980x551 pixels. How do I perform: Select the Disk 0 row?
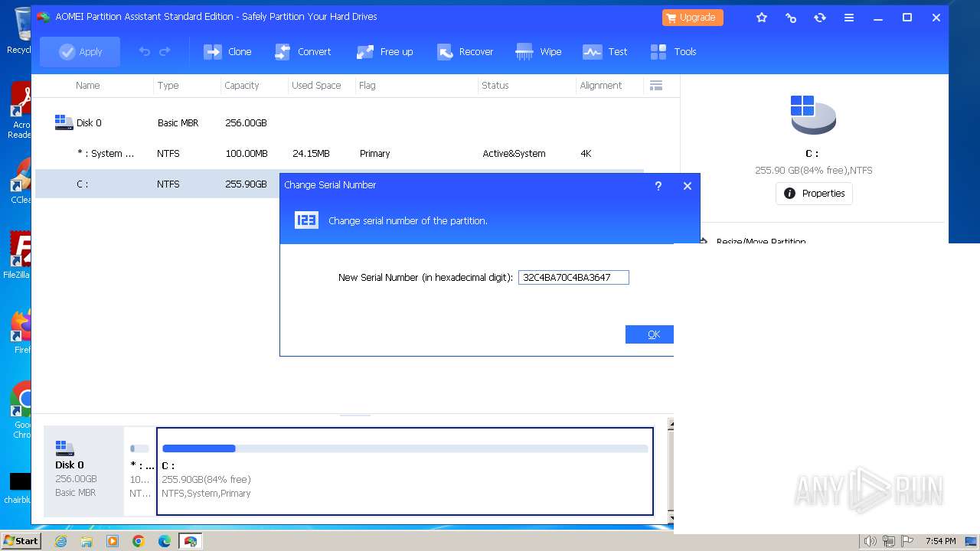tap(339, 122)
